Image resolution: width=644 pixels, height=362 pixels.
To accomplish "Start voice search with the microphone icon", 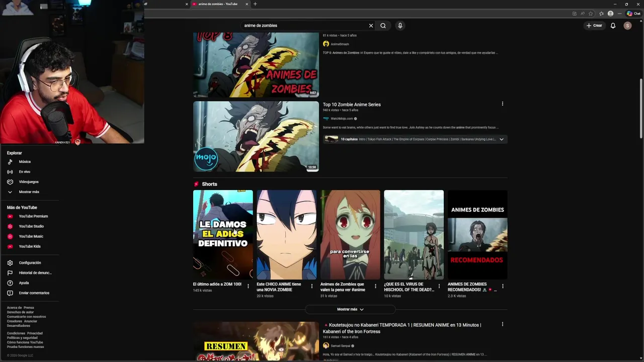I will 400,26.
